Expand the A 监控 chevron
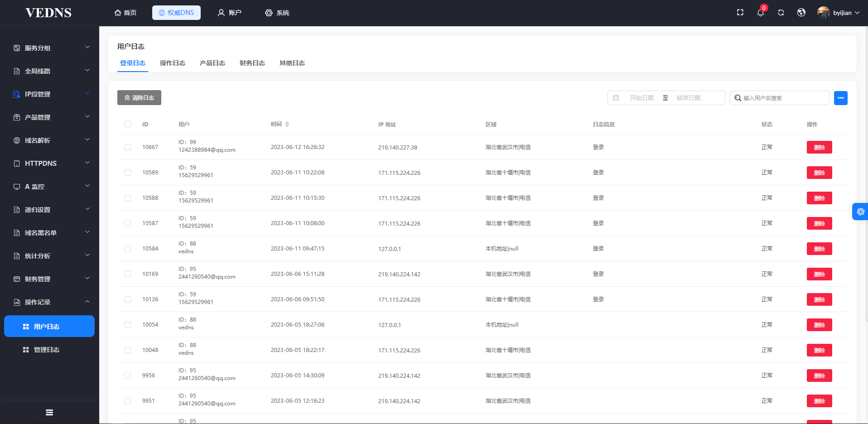868x424 pixels. pos(87,186)
